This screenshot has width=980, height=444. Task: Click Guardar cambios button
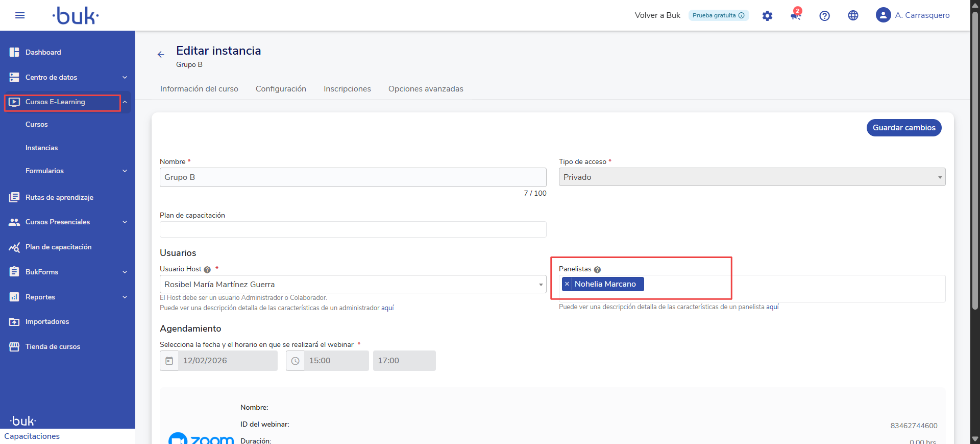(x=904, y=128)
